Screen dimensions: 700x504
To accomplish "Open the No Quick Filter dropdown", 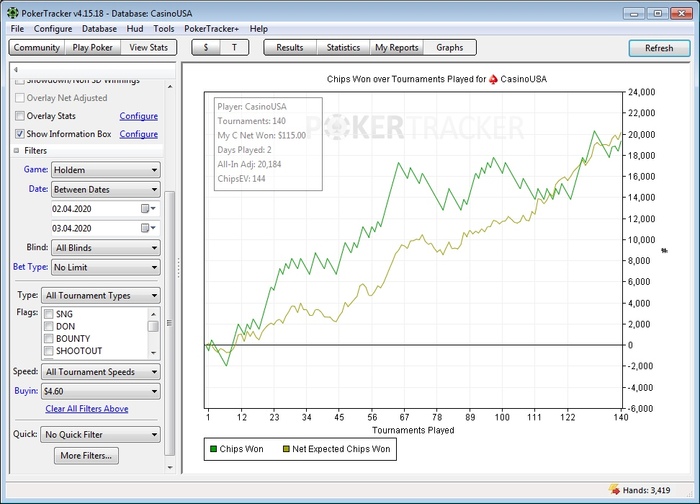I will [99, 435].
